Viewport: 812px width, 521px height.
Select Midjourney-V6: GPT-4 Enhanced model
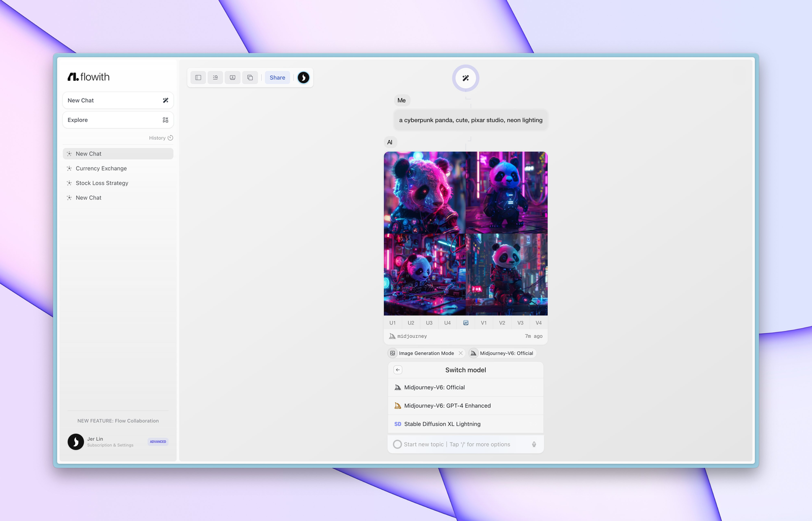click(465, 406)
